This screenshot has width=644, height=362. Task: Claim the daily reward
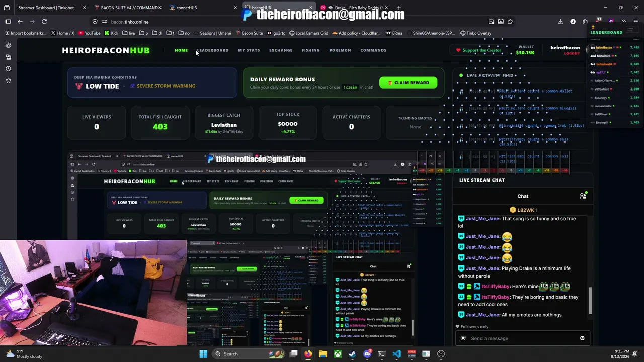[409, 83]
